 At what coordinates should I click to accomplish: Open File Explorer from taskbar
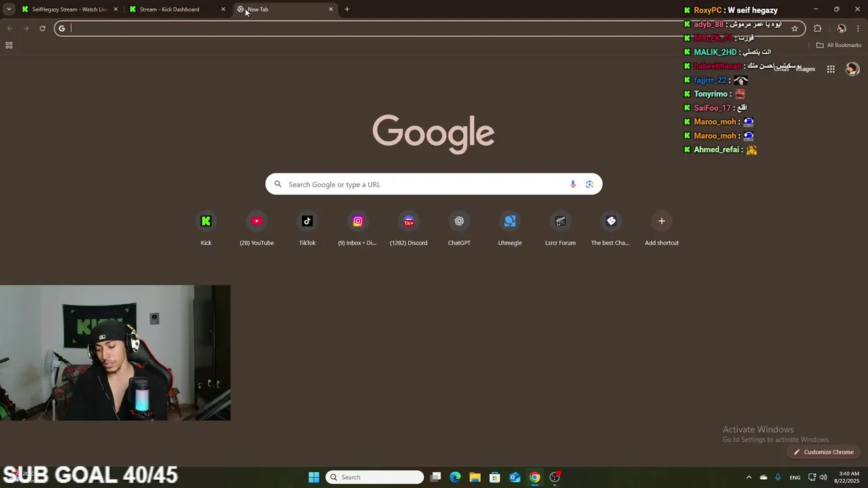tap(475, 477)
